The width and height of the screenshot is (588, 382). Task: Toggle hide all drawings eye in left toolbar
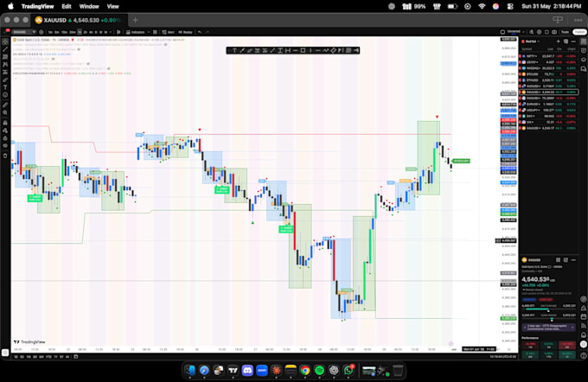[x=5, y=145]
